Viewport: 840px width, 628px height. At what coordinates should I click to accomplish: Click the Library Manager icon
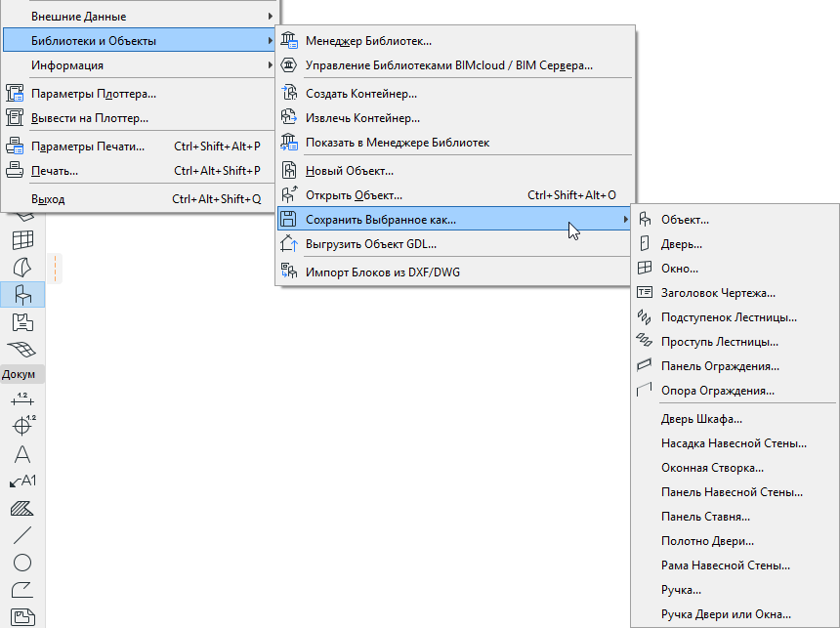point(289,41)
